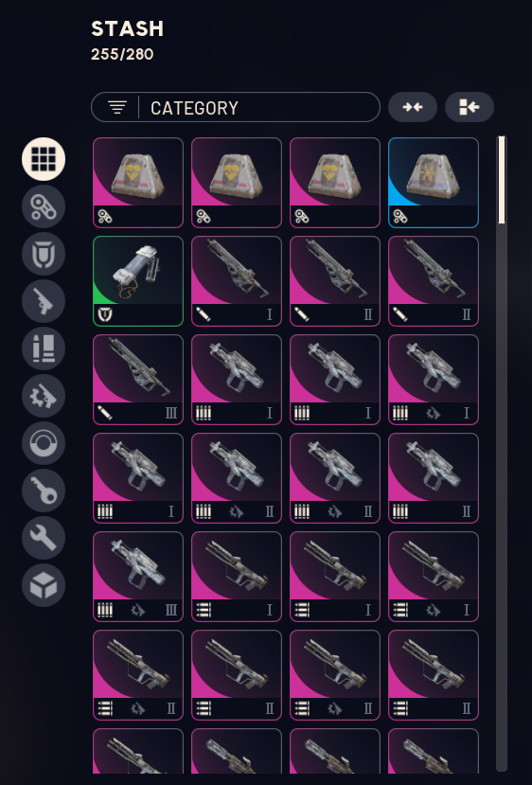This screenshot has height=785, width=532.
Task: Click the stash vertical scrollbar handle
Action: click(x=502, y=180)
